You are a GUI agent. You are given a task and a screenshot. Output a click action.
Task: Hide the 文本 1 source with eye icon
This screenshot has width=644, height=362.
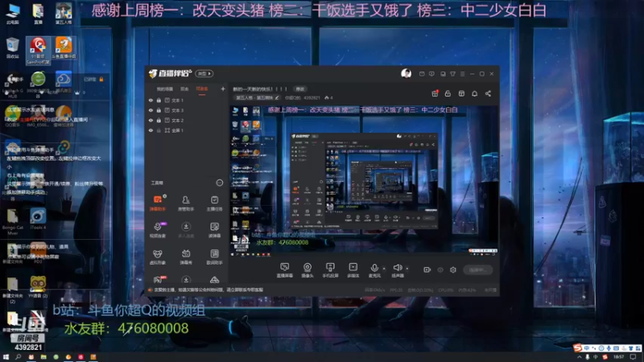click(x=151, y=100)
